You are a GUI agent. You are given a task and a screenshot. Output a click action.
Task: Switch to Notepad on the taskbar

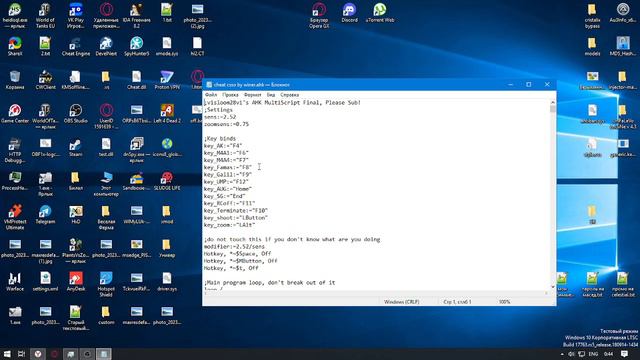103,354
